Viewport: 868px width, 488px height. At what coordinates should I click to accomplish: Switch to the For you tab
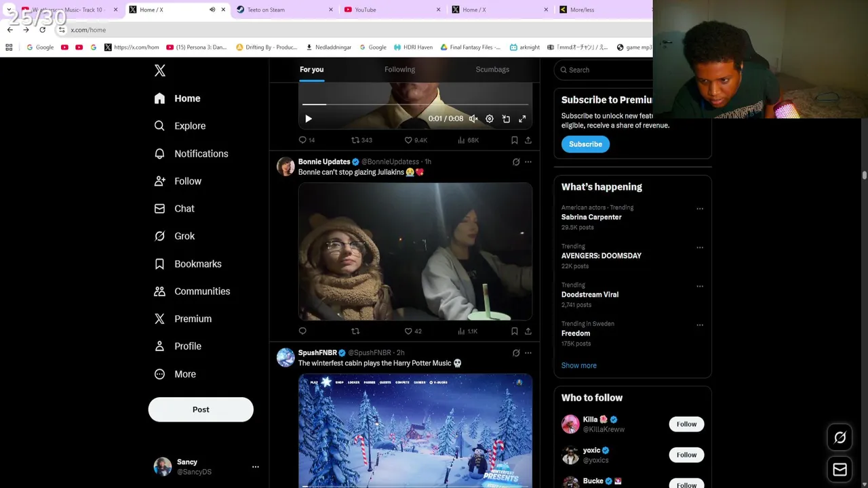pyautogui.click(x=312, y=69)
